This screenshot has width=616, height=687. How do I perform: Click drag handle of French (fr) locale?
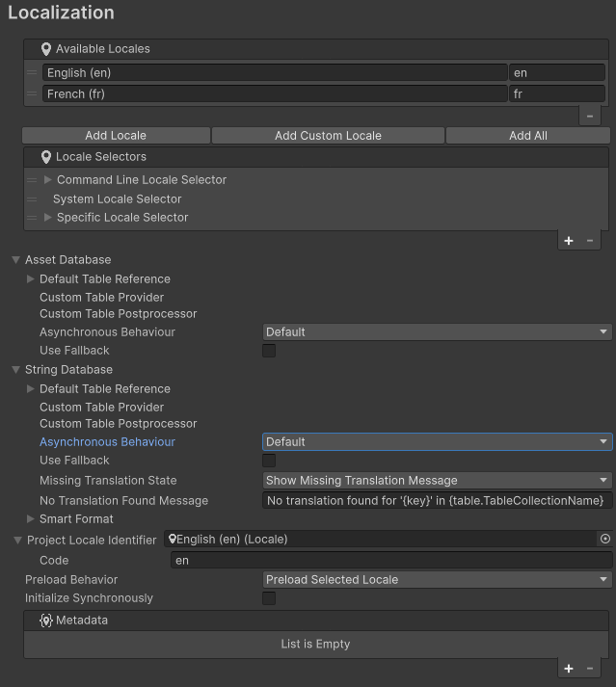(x=33, y=94)
